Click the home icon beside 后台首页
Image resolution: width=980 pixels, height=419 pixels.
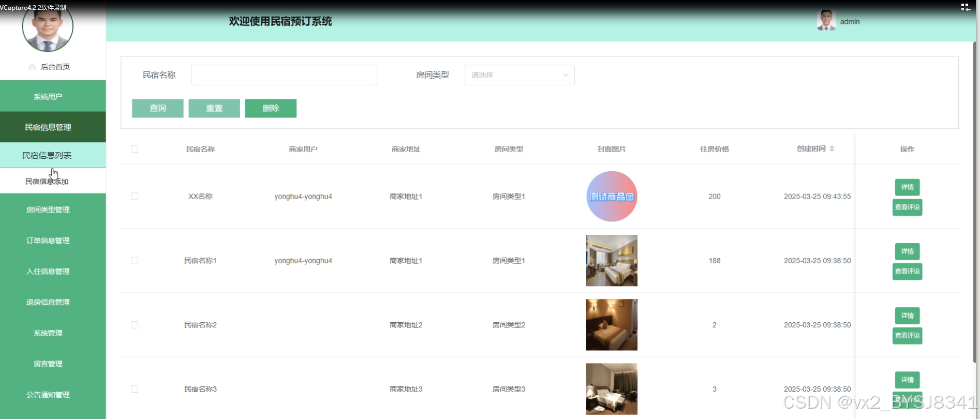click(32, 67)
